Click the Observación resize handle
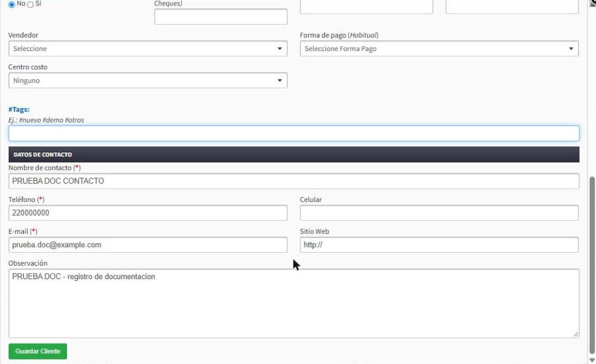The height and width of the screenshot is (364, 596). tap(576, 334)
